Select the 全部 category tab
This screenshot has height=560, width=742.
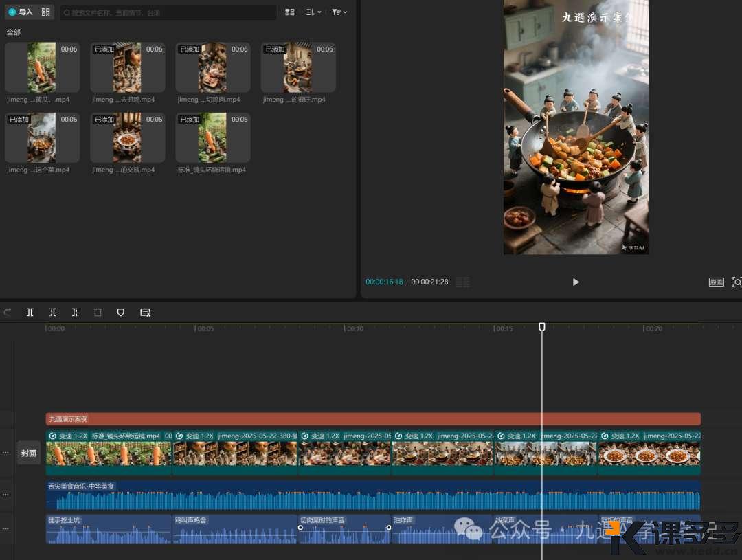(14, 32)
